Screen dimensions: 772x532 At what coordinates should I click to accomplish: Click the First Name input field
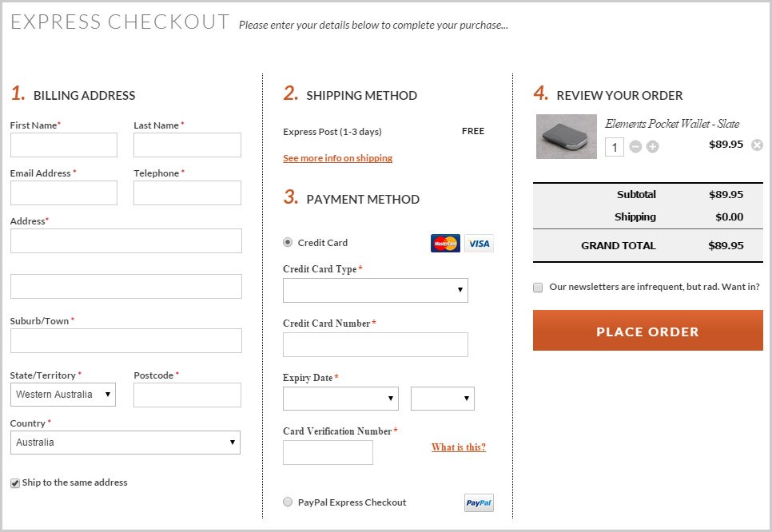click(64, 145)
